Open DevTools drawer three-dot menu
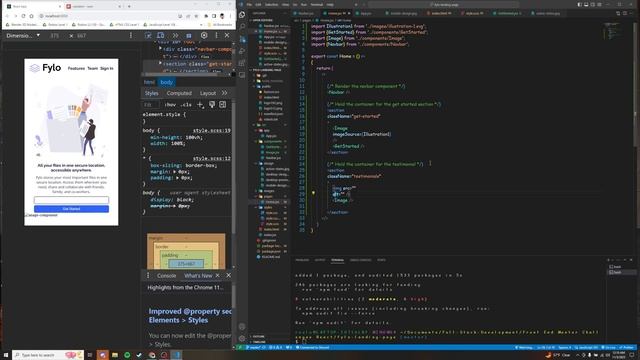The width and height of the screenshot is (640, 360). [x=148, y=276]
